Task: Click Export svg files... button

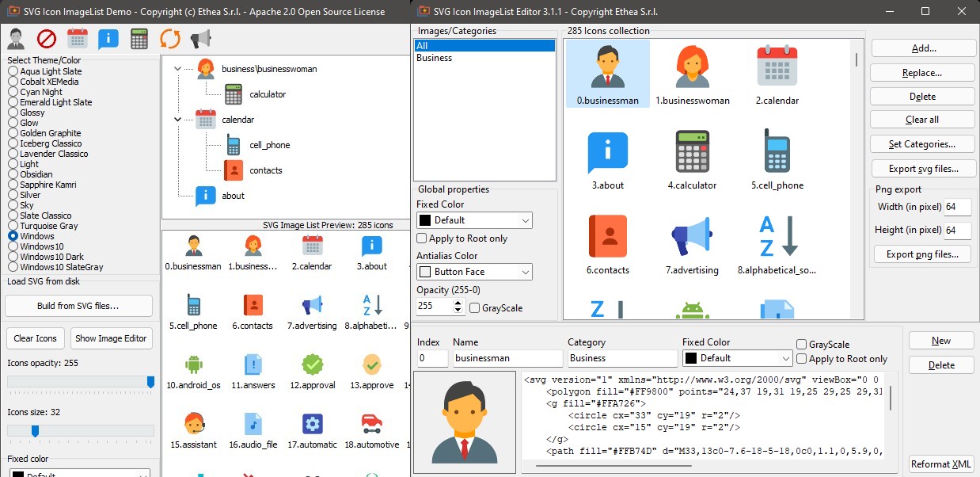Action: [x=921, y=168]
